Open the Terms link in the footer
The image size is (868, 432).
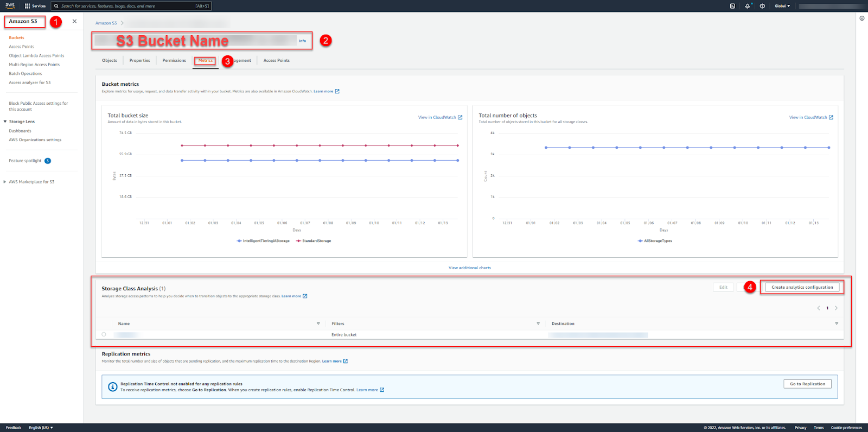[x=819, y=428]
